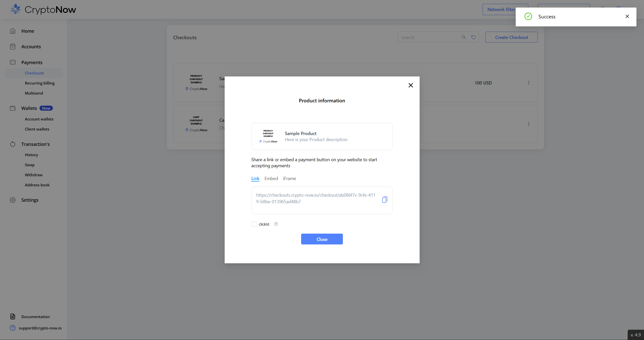Viewport: 644px width, 340px height.
Task: Expand the Payments section
Action: click(x=32, y=62)
